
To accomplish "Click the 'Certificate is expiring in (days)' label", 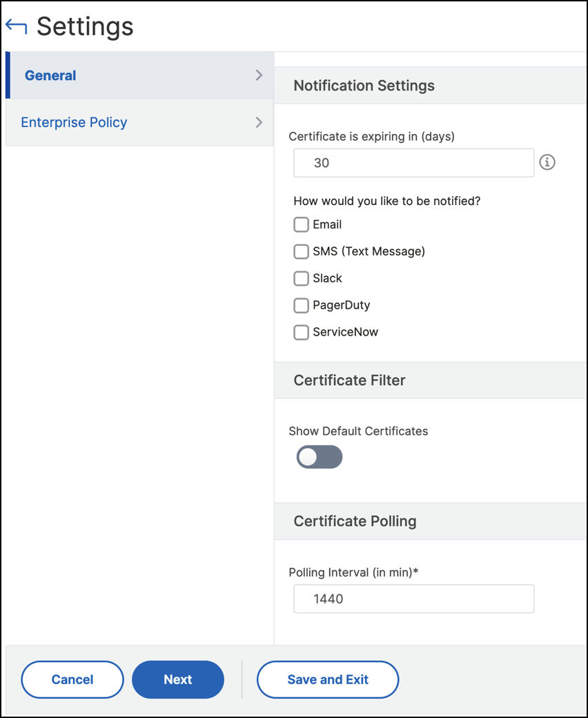I will click(x=371, y=137).
